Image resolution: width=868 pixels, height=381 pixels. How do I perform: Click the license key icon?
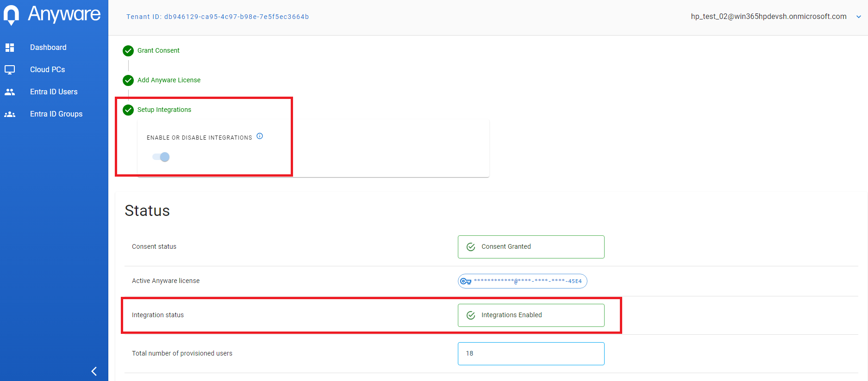466,281
